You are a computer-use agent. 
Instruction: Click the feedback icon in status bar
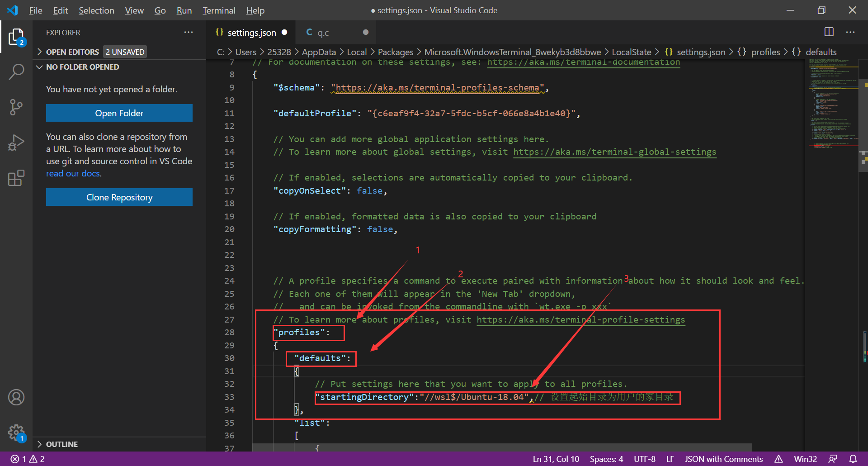point(833,459)
